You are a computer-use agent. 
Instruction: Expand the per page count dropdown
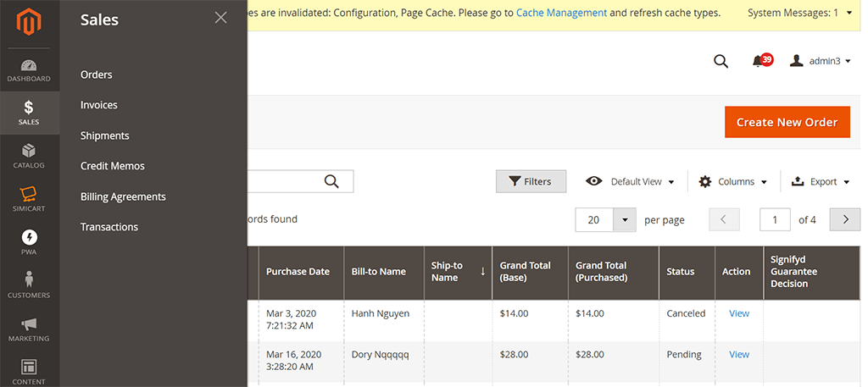[x=625, y=219]
